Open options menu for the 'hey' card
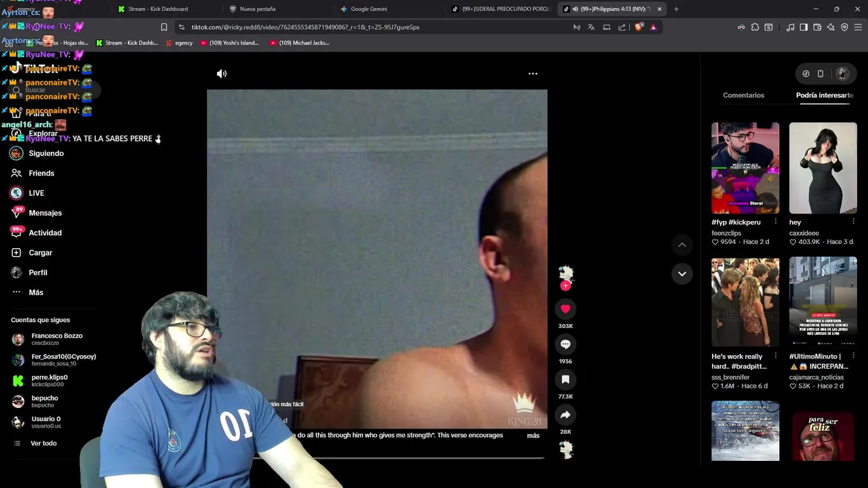The width and height of the screenshot is (868, 488). (853, 222)
